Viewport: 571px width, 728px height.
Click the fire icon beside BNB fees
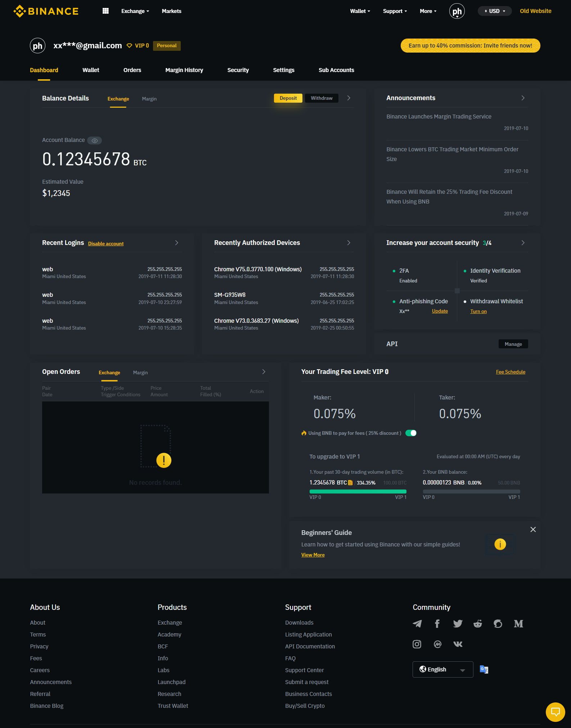pyautogui.click(x=304, y=433)
